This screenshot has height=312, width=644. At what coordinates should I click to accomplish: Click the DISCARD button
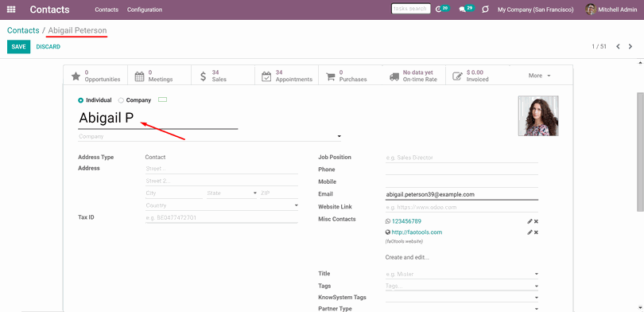[x=48, y=47]
